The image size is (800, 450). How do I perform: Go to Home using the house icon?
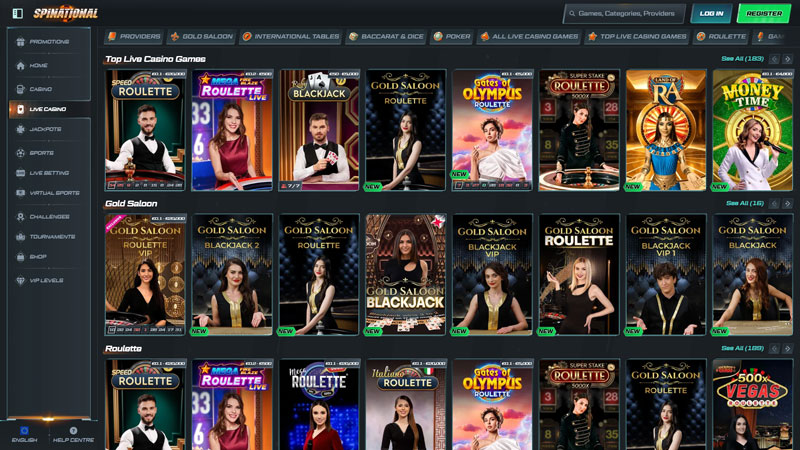pyautogui.click(x=20, y=65)
